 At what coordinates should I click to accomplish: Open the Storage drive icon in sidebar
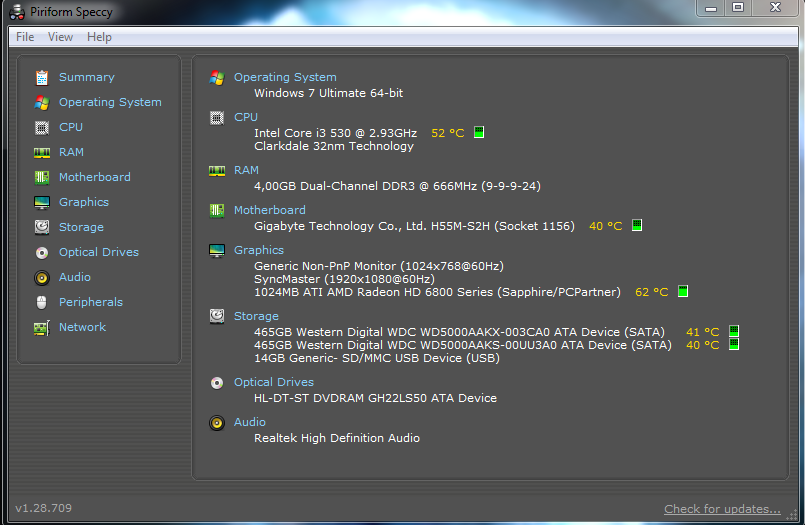click(x=41, y=227)
